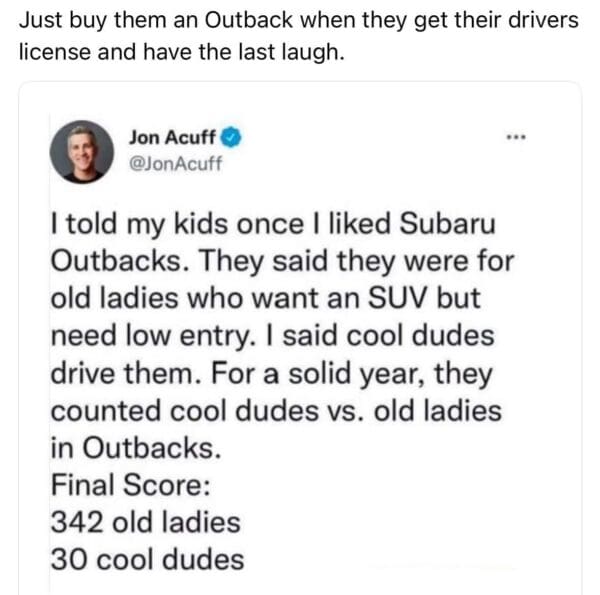Click the line "counted cool dudes vs. old ladies"
Screen dimensions: 600x595
click(276, 411)
